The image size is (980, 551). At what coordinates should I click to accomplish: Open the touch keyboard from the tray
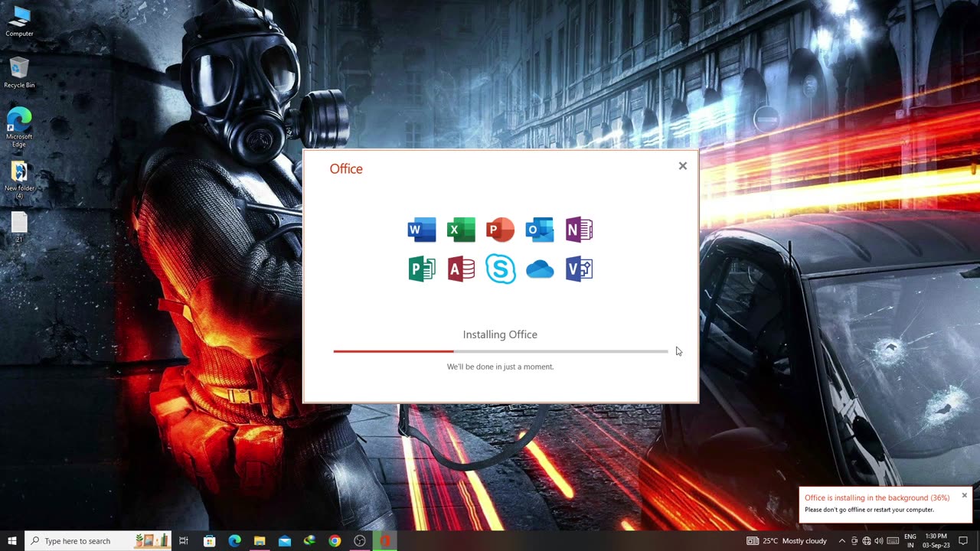click(892, 541)
